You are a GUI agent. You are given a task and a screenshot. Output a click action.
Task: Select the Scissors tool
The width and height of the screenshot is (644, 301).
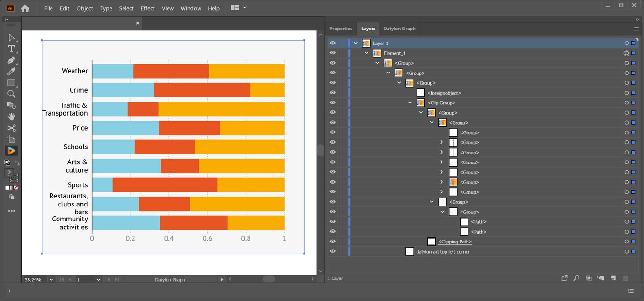[x=10, y=128]
